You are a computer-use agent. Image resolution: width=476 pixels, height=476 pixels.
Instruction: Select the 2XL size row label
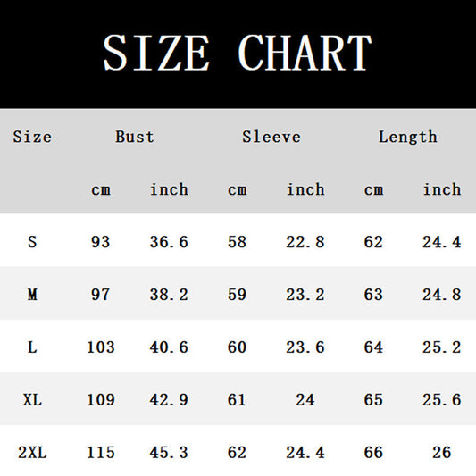coord(32,452)
